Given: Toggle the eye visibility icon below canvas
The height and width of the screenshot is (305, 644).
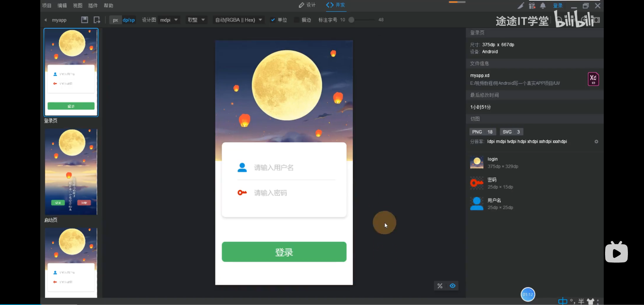Looking at the screenshot, I should click(452, 286).
